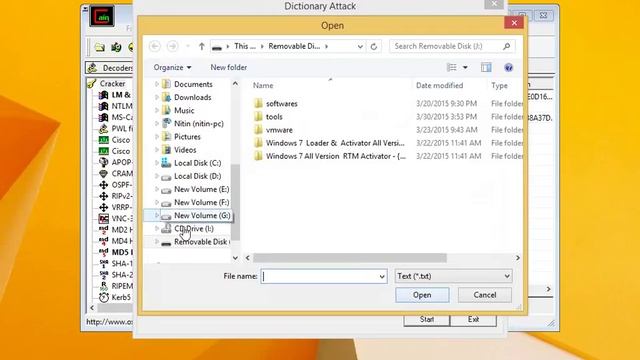Select the Cracker root node in Cain
640x360 pixels.
pyautogui.click(x=112, y=84)
